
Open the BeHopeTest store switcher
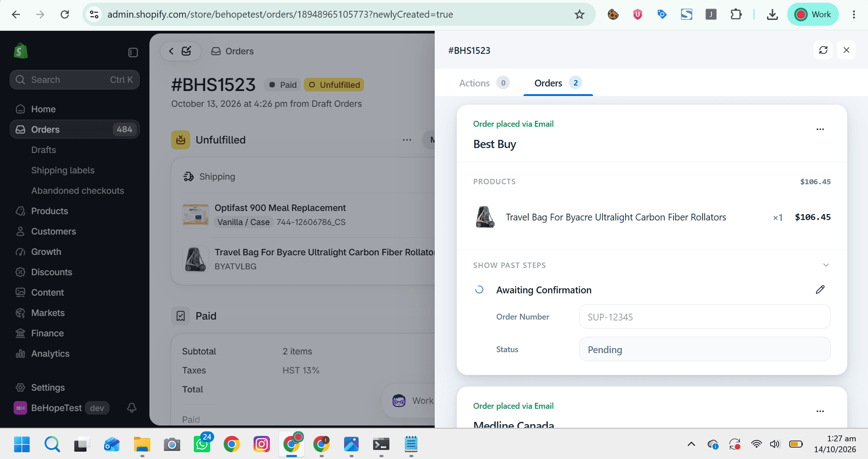(62, 408)
